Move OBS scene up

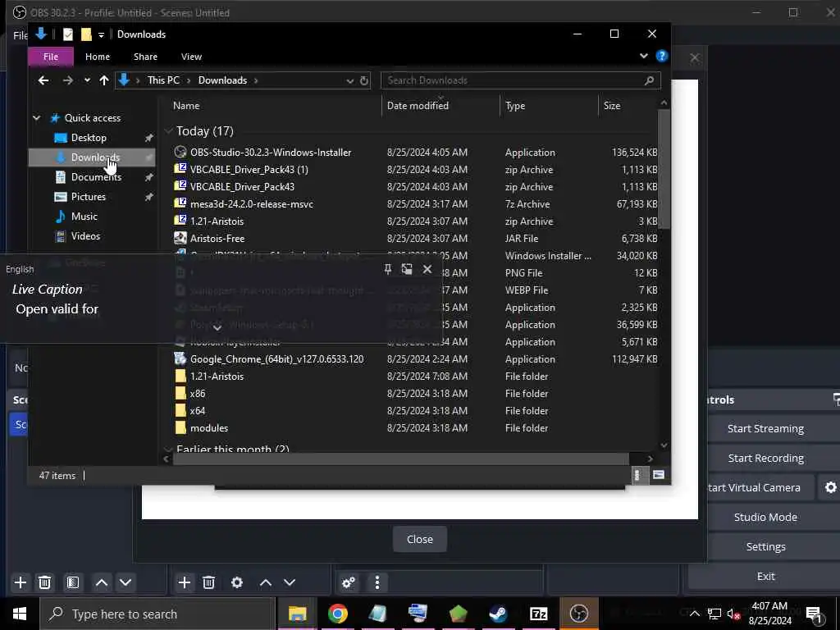[x=101, y=582]
